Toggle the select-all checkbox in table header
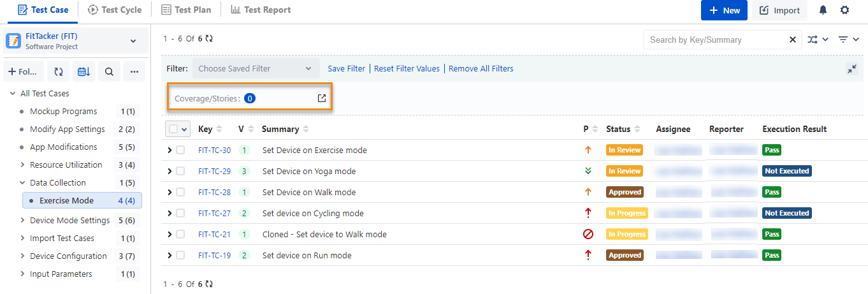 coord(173,129)
